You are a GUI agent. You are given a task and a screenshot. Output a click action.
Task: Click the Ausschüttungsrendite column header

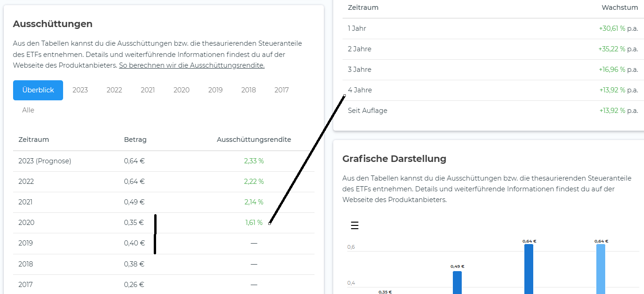pyautogui.click(x=254, y=140)
